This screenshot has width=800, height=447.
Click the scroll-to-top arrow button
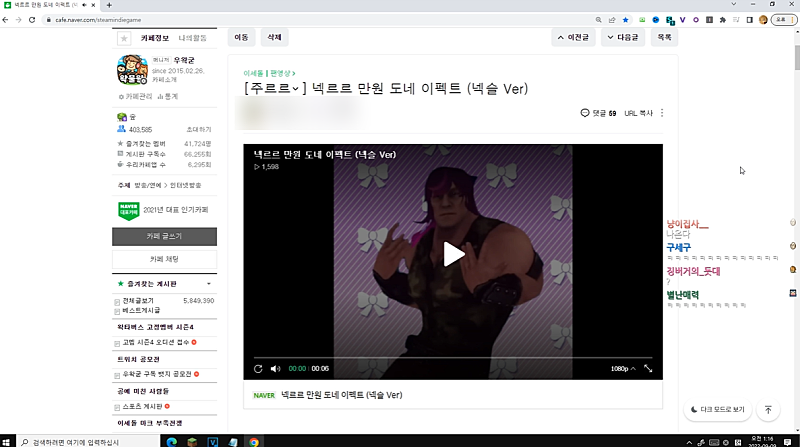tap(768, 410)
